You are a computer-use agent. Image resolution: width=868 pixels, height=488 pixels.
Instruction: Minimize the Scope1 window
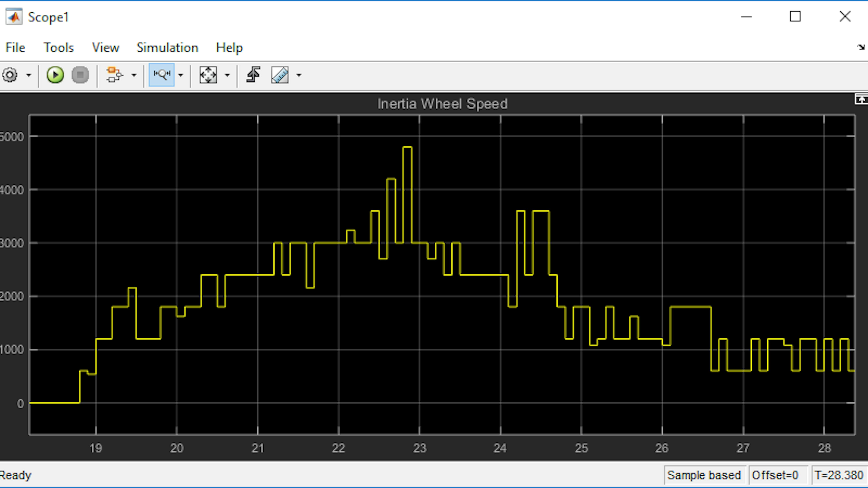point(746,16)
